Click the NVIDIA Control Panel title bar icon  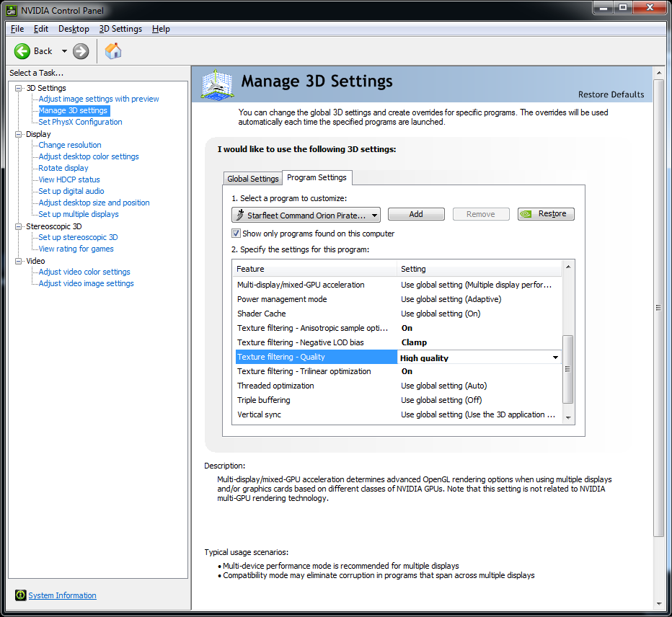(11, 10)
